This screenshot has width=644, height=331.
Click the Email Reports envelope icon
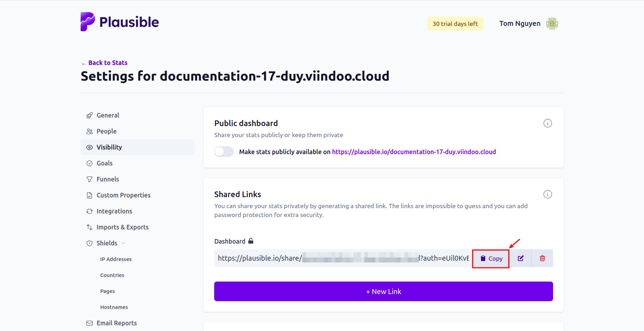90,323
